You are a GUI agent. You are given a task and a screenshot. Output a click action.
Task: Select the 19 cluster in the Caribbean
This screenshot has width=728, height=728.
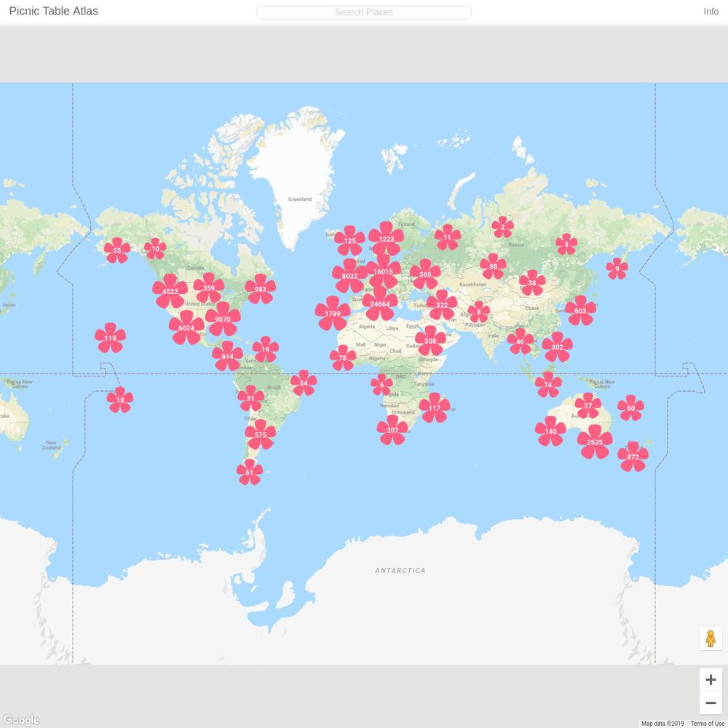266,349
